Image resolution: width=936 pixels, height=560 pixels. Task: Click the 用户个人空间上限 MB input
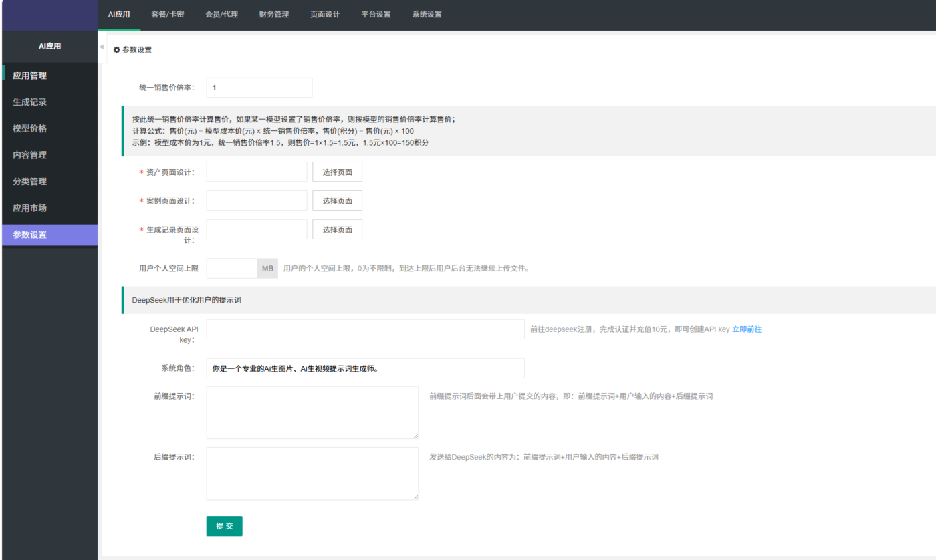(232, 269)
